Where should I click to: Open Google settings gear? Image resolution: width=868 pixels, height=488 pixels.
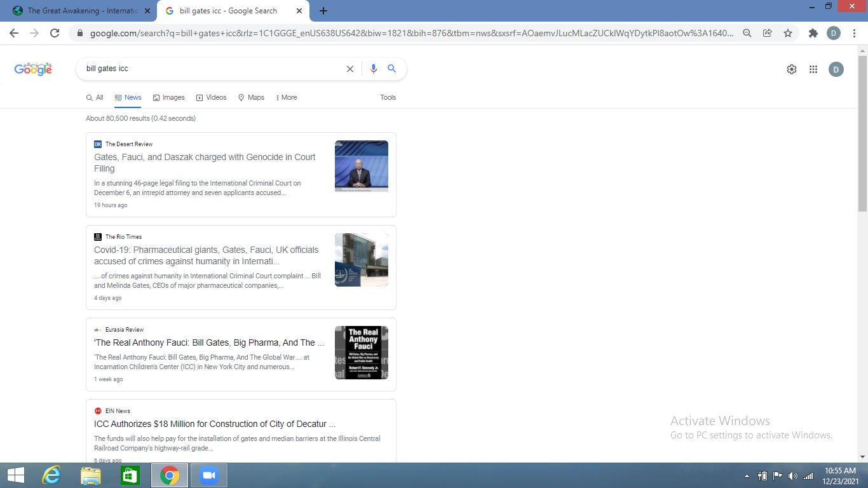pos(792,69)
